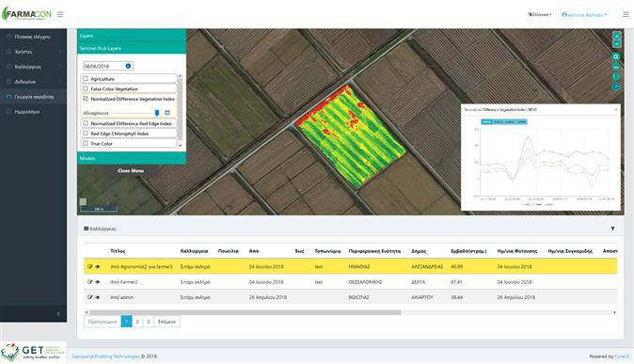The image size is (634, 364).
Task: Expand the Καλλιέργειες sidebar menu
Action: [x=33, y=67]
